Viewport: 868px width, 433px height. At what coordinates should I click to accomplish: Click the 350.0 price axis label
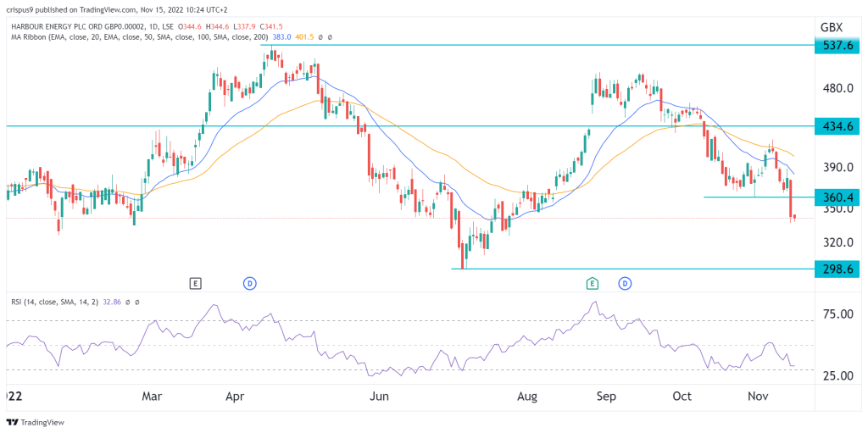pos(837,208)
